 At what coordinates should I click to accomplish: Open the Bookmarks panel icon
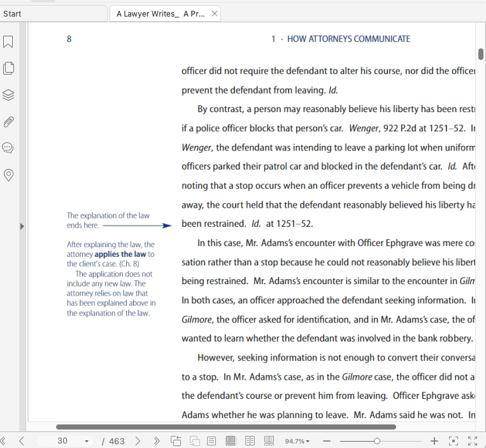(8, 41)
